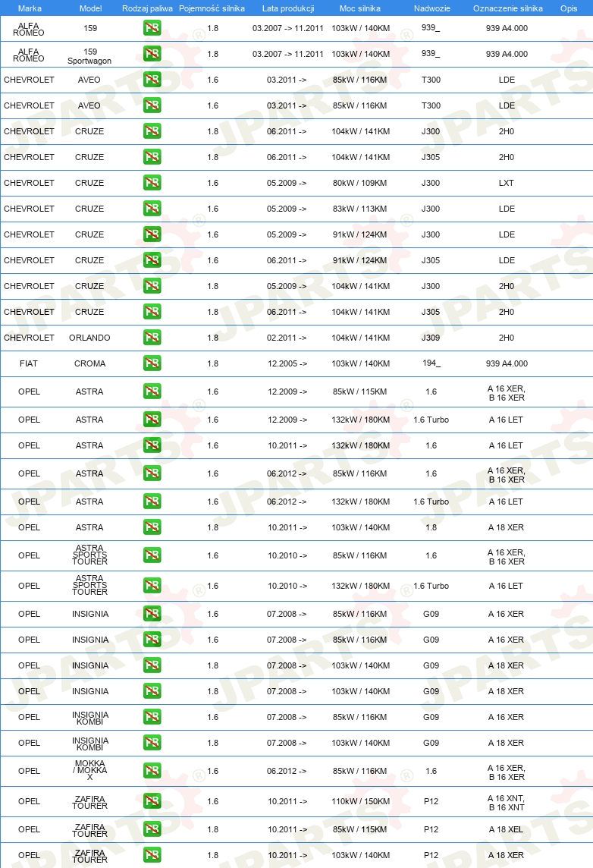The height and width of the screenshot is (868, 593).
Task: Click fuel icon in Astra 10.2011 A 16 LET row
Action: click(x=152, y=445)
